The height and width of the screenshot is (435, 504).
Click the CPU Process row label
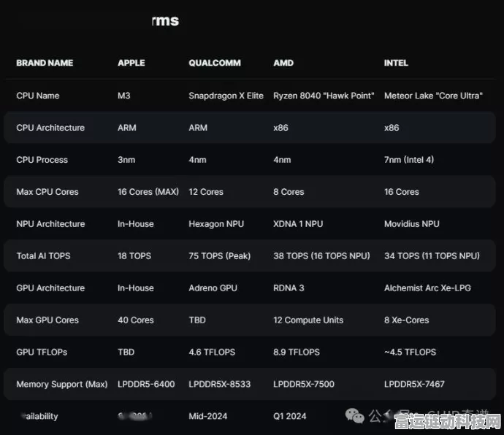pos(42,160)
